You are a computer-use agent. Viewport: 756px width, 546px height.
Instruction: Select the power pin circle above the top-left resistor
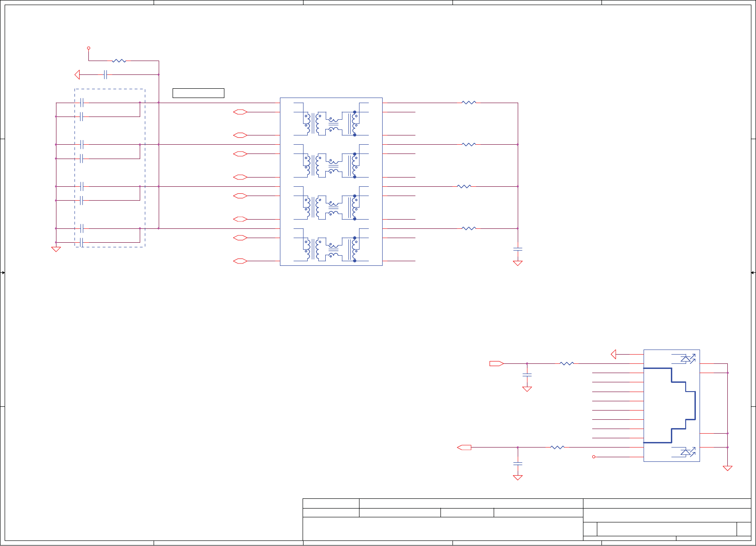click(88, 48)
